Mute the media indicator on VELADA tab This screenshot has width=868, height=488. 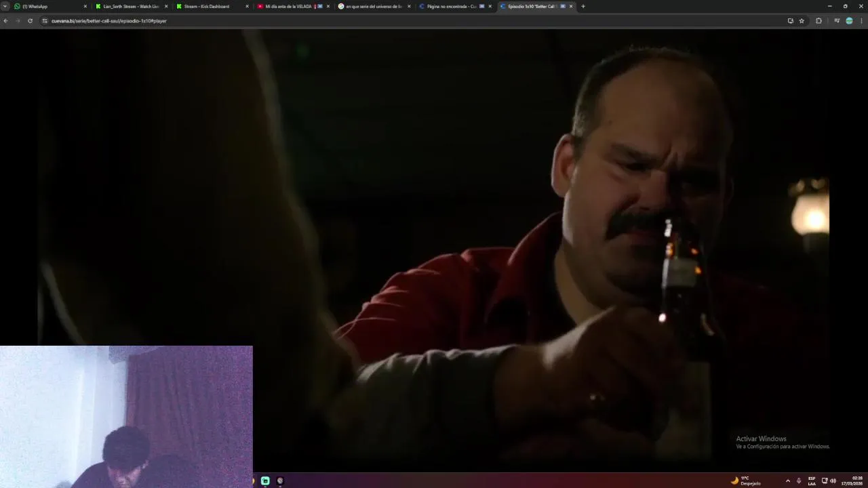(x=320, y=6)
